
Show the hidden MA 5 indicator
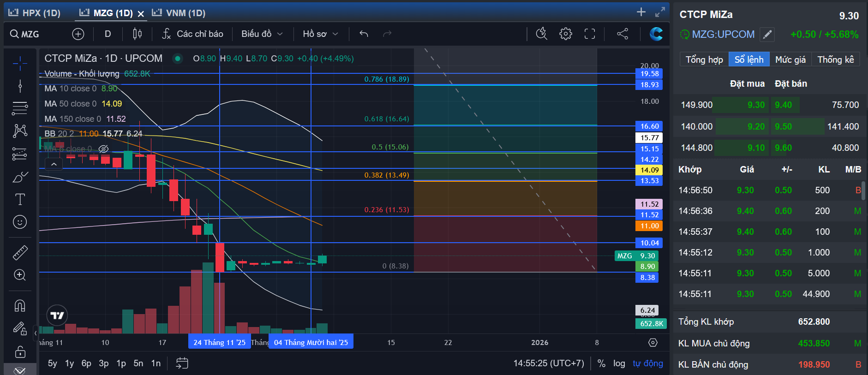104,149
